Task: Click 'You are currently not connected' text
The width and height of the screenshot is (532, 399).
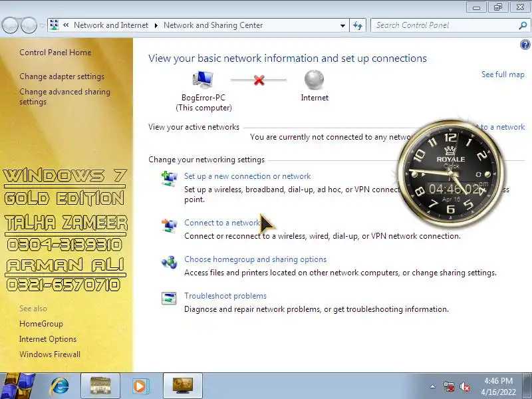Action: [331, 137]
